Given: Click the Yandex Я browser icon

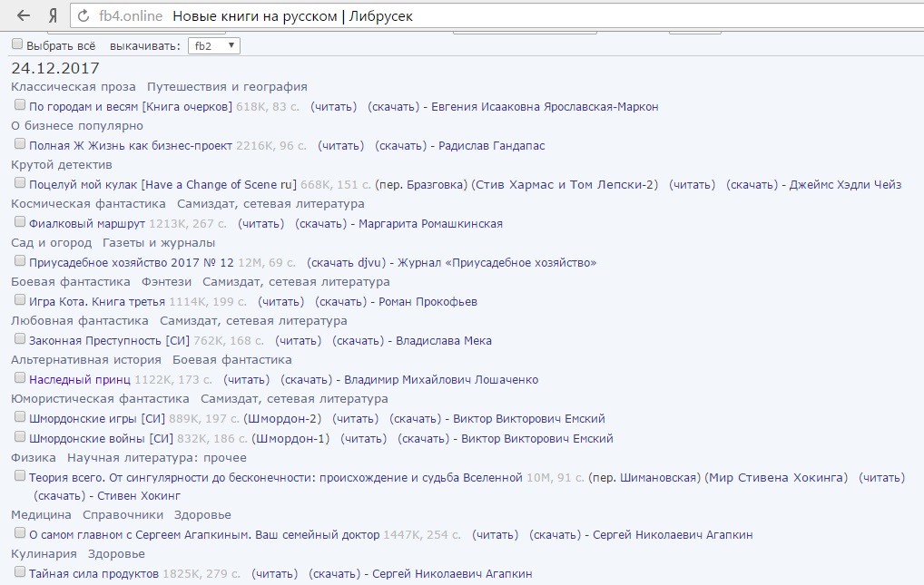Looking at the screenshot, I should (x=54, y=16).
